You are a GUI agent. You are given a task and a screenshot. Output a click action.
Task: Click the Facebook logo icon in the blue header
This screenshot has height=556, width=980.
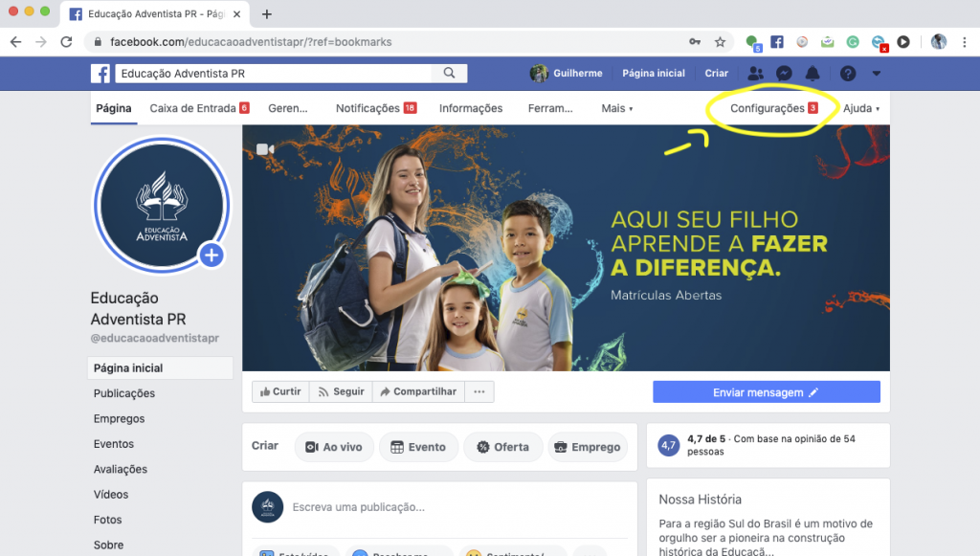[100, 74]
